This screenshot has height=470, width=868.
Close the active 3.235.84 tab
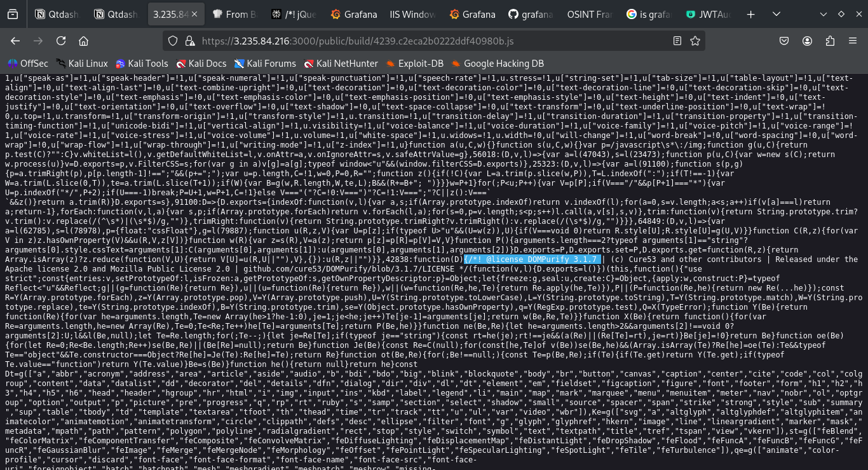[x=194, y=14]
